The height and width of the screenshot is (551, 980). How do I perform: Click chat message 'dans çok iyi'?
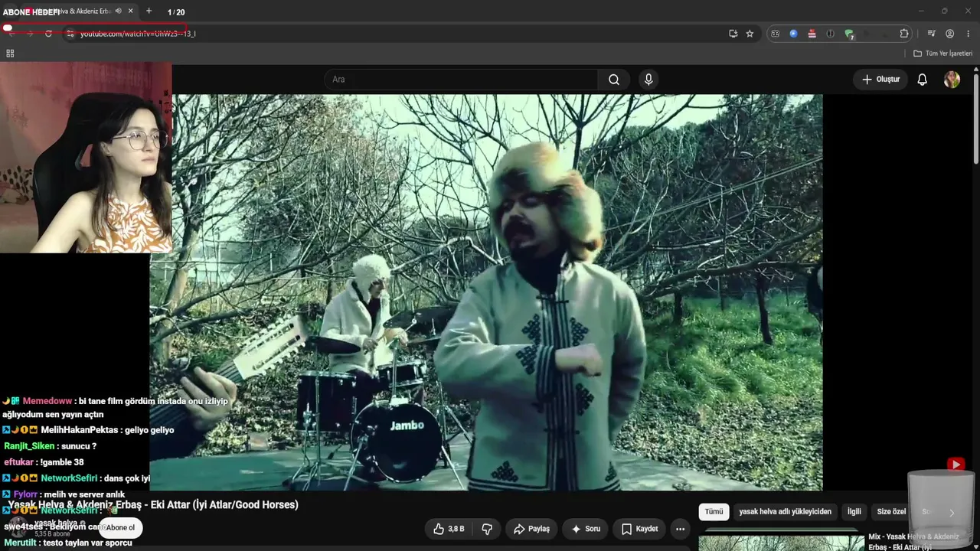127,478
